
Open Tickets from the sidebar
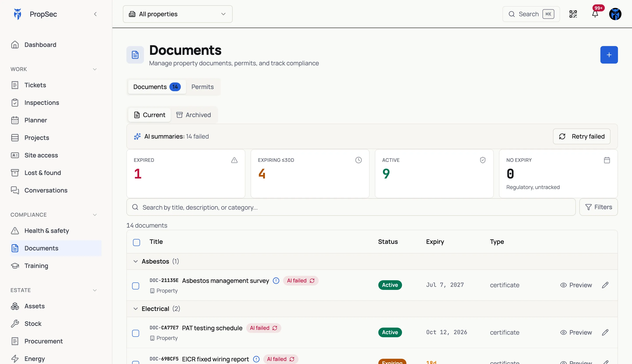[x=56, y=85]
